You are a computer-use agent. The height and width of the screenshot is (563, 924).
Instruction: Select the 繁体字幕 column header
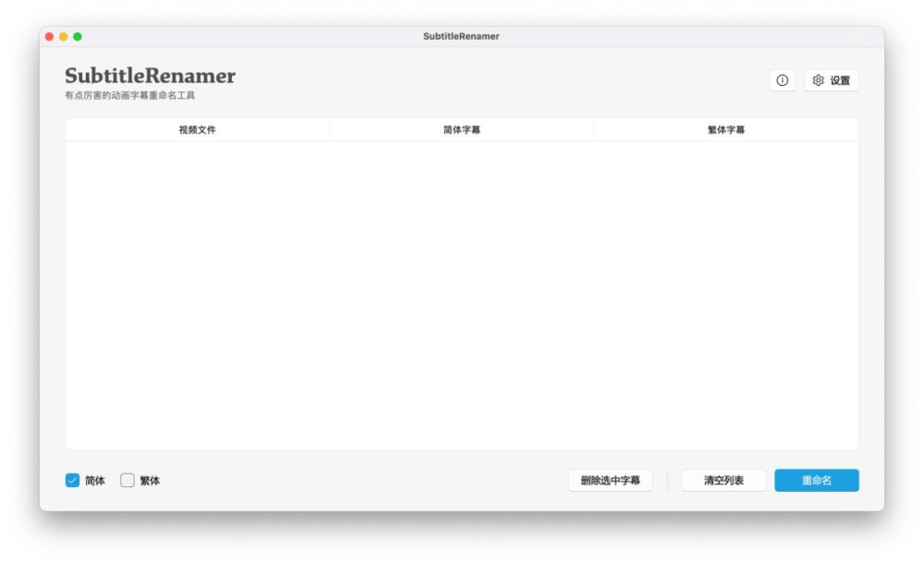tap(726, 129)
